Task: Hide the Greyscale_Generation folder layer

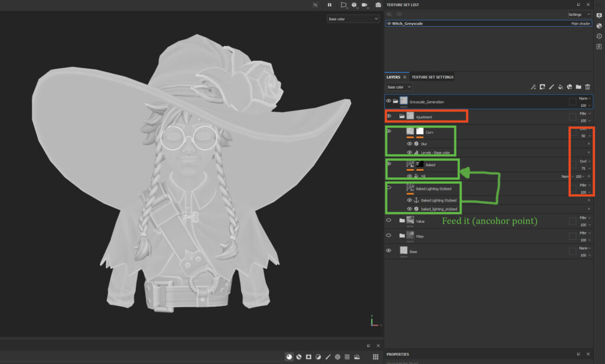Action: pos(388,101)
